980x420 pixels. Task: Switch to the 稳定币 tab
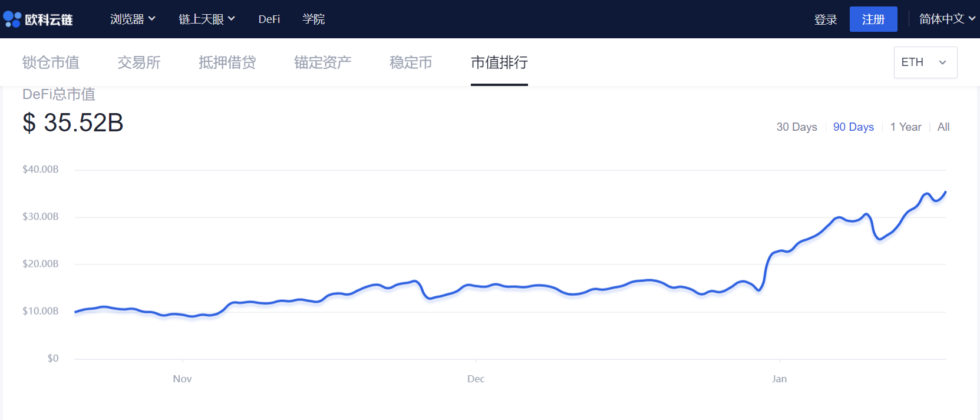coord(411,62)
